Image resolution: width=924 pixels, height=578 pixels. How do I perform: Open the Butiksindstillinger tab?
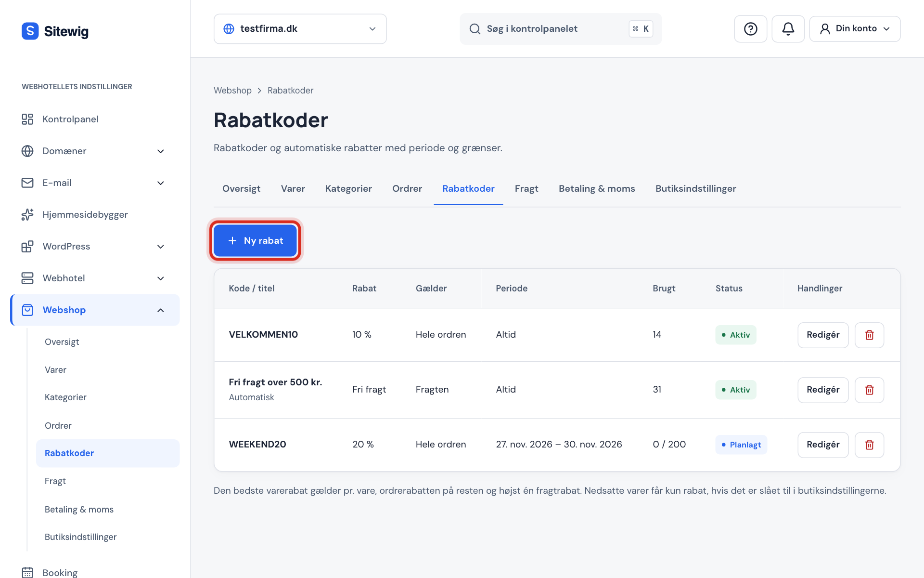pyautogui.click(x=695, y=189)
